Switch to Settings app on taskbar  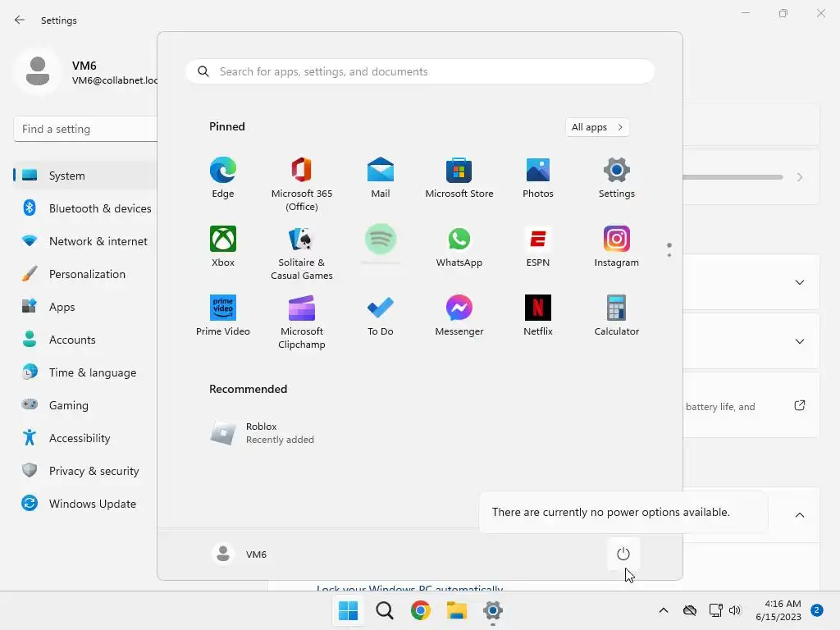click(492, 610)
